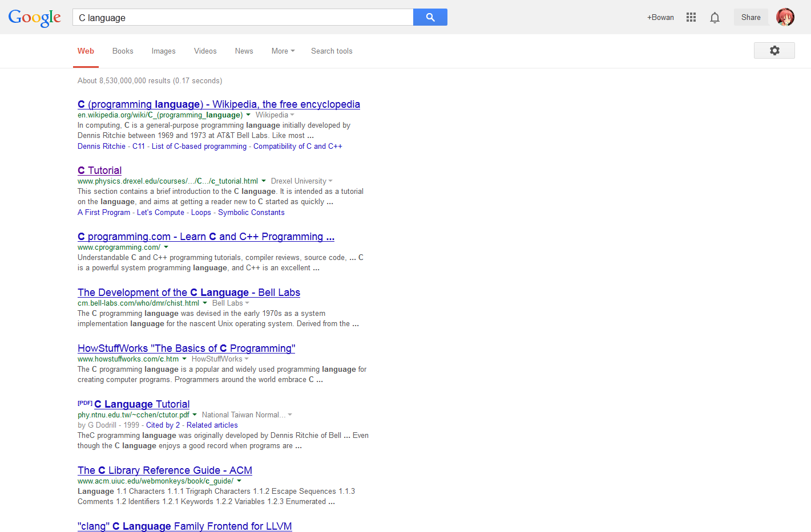Open Google notifications bell

(715, 17)
